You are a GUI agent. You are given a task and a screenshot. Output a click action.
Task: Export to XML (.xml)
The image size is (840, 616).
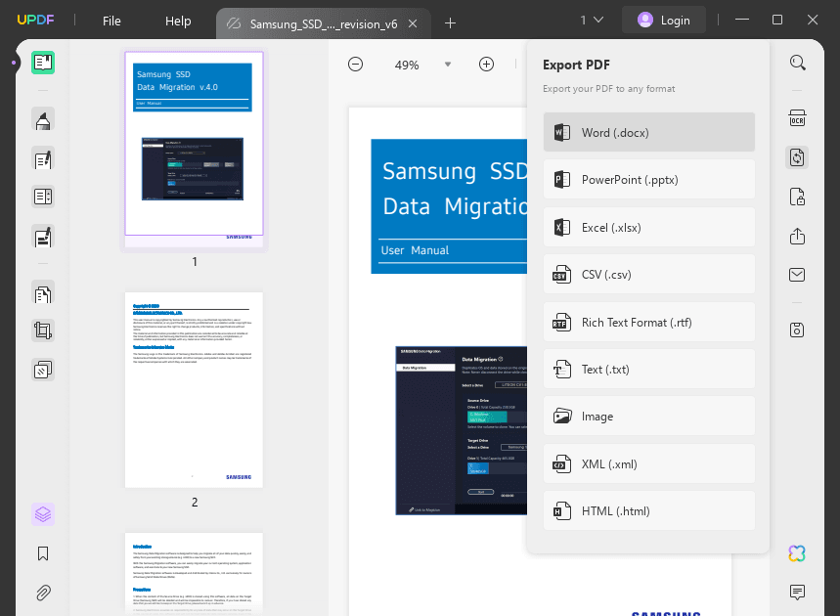coord(648,463)
